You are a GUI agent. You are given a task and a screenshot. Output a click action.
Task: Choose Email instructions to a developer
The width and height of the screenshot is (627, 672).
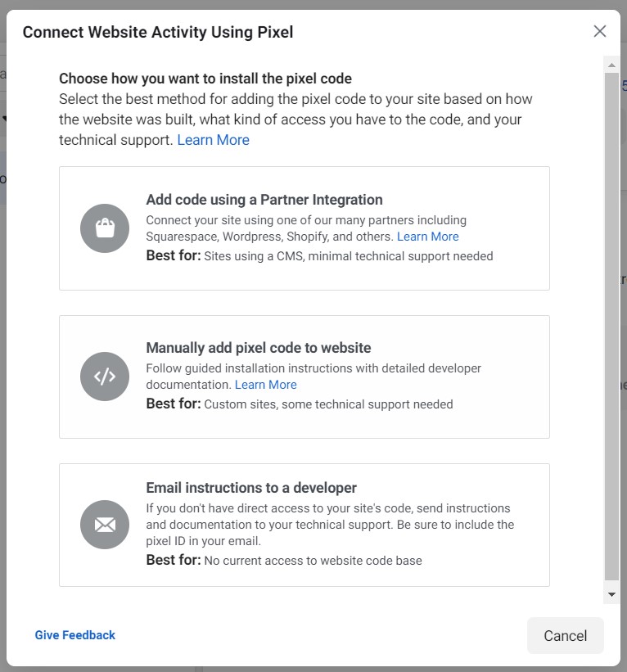304,525
